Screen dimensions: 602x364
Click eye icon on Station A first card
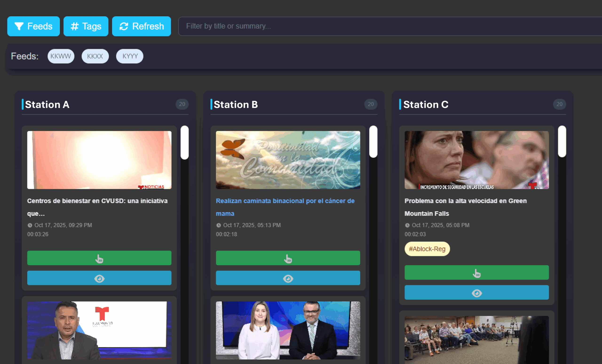[x=99, y=278]
